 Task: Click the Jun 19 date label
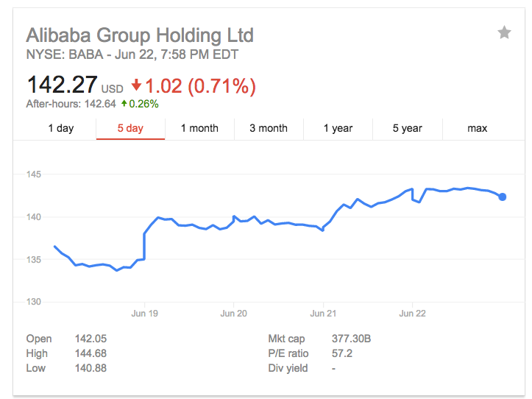(x=144, y=313)
